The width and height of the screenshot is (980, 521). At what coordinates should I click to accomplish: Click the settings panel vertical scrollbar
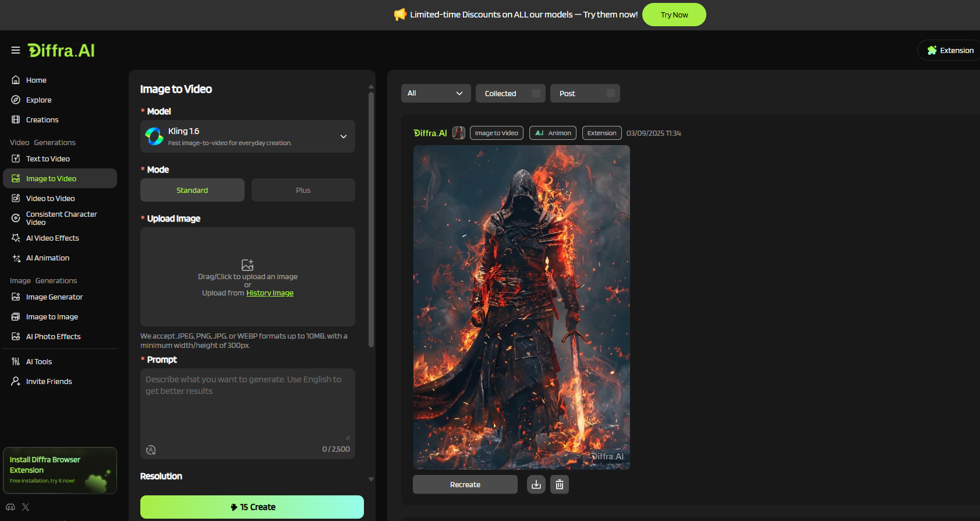click(x=371, y=220)
